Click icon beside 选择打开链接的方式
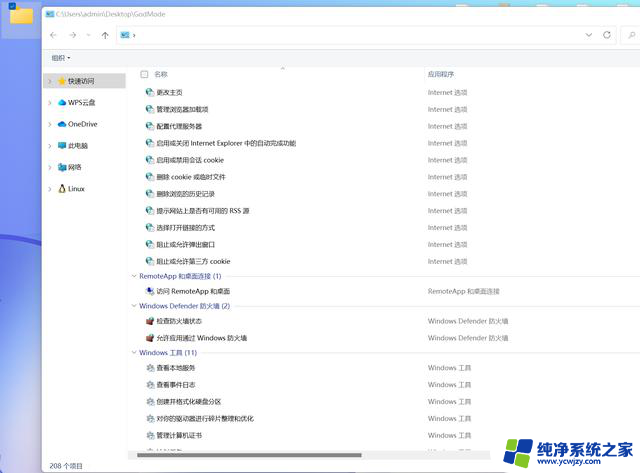Viewport: 640px width, 473px height. [150, 227]
